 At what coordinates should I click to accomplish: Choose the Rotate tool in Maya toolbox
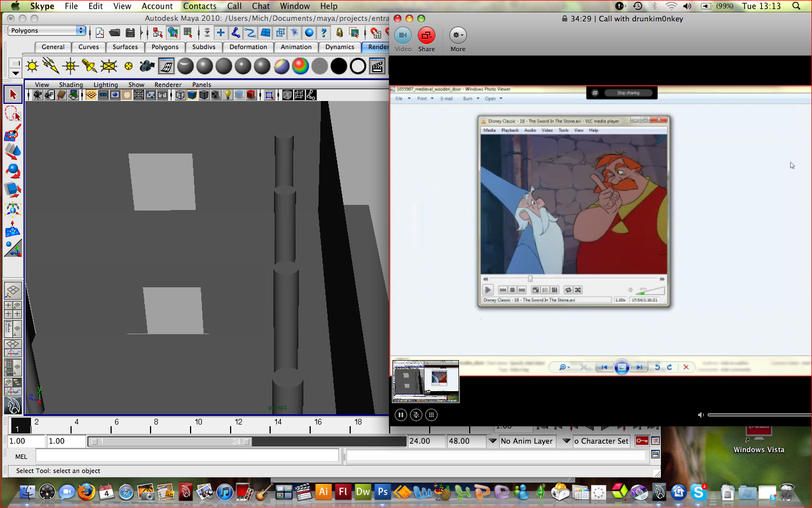[x=13, y=171]
